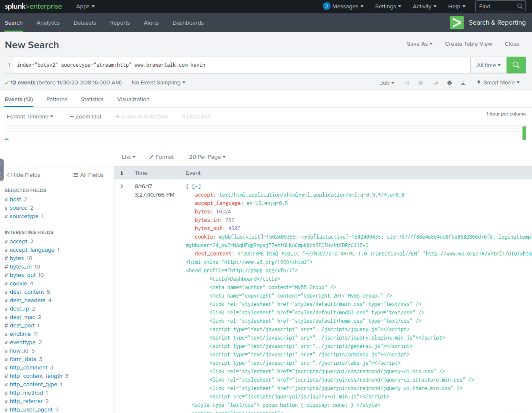Click the blue messages count badge
This screenshot has width=532, height=413.
326,6
